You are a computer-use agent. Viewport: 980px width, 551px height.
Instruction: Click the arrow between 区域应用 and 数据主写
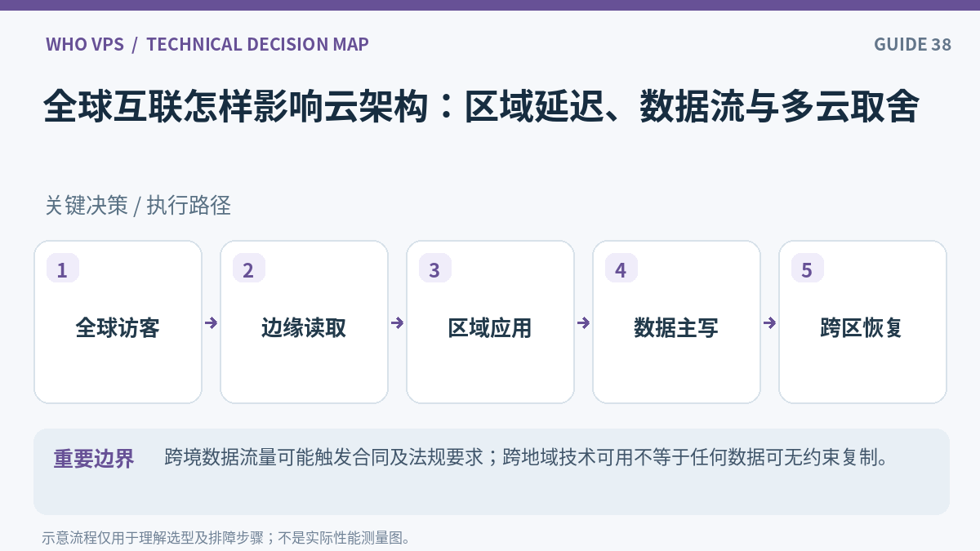(583, 322)
